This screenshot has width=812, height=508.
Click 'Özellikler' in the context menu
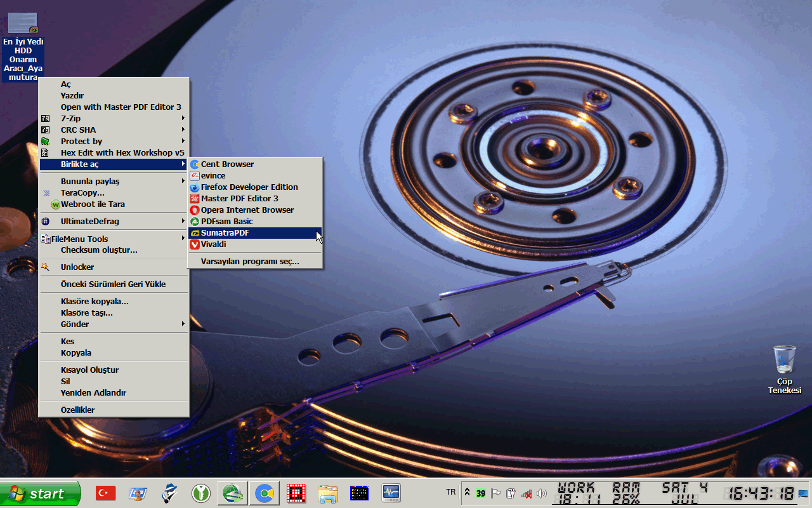tap(114, 410)
